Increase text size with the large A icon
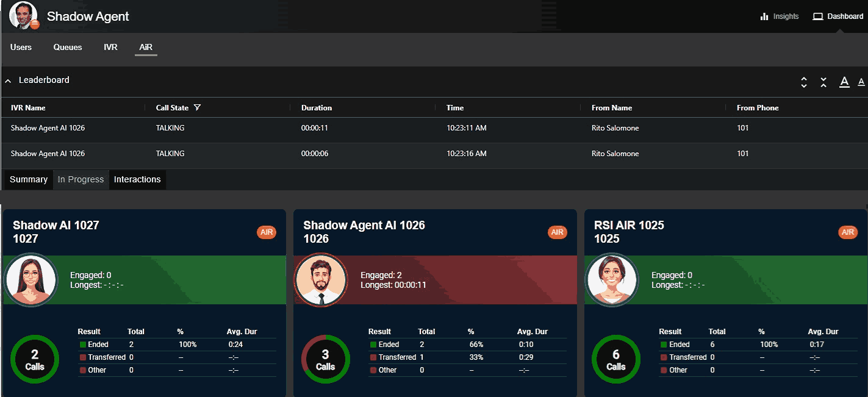Screen dimensions: 868x397 tap(844, 82)
